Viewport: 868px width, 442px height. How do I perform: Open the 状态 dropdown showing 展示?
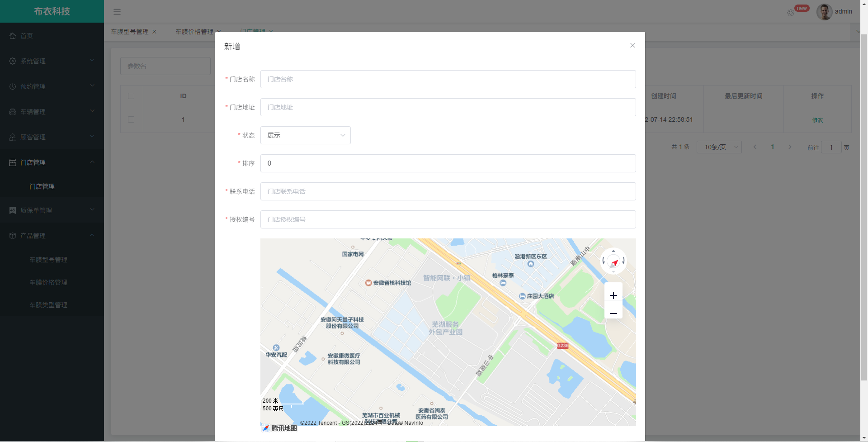pyautogui.click(x=306, y=135)
